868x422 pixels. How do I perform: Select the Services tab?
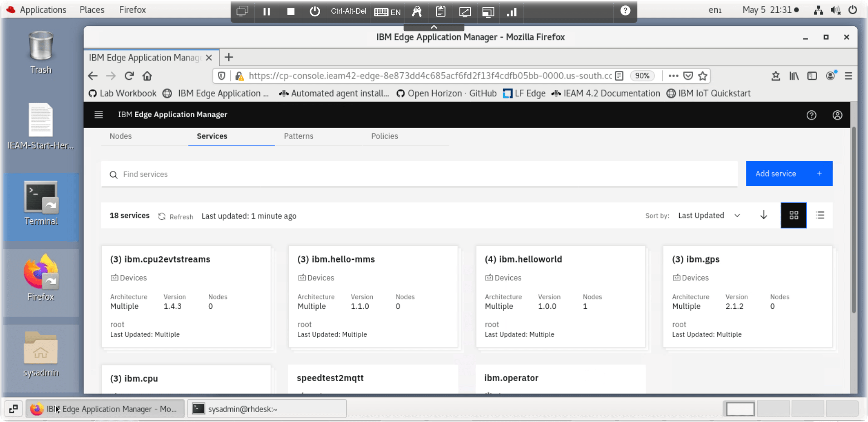[x=212, y=136]
